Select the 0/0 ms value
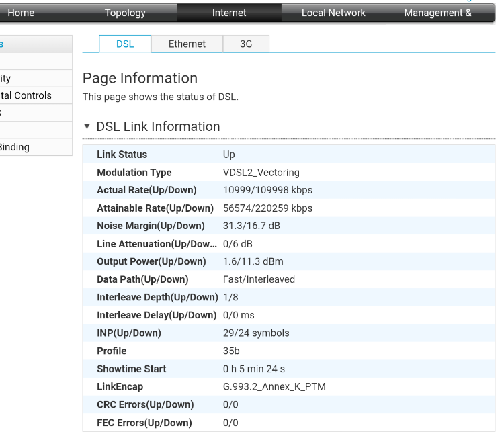This screenshot has height=436, width=504. [x=239, y=315]
